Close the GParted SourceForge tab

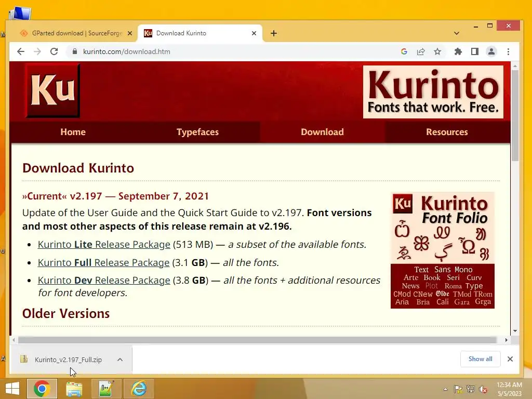click(129, 33)
